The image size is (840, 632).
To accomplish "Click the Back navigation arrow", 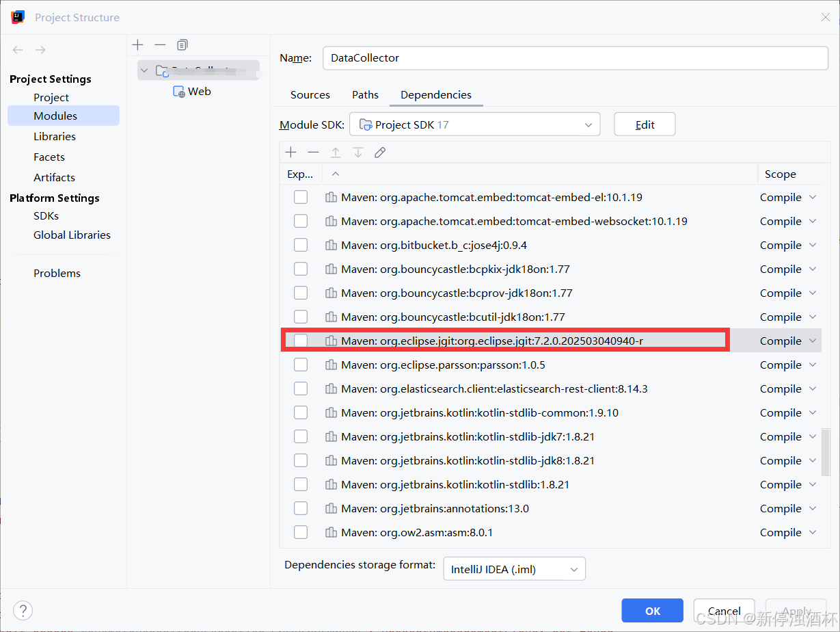I will (x=18, y=50).
